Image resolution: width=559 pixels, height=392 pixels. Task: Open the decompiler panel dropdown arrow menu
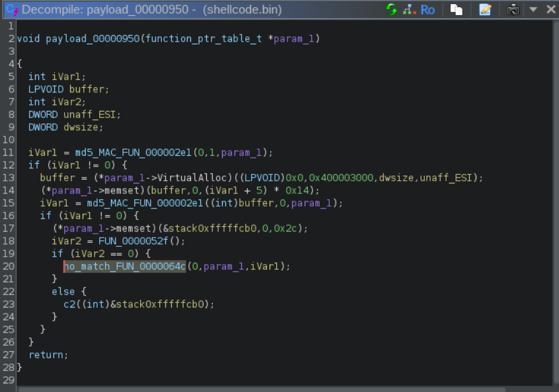(x=533, y=10)
